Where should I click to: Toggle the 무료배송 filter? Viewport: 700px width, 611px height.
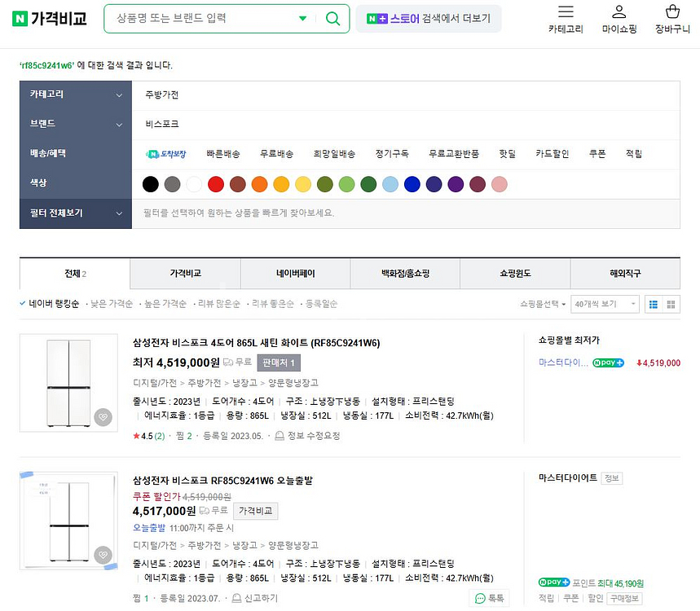(x=277, y=154)
